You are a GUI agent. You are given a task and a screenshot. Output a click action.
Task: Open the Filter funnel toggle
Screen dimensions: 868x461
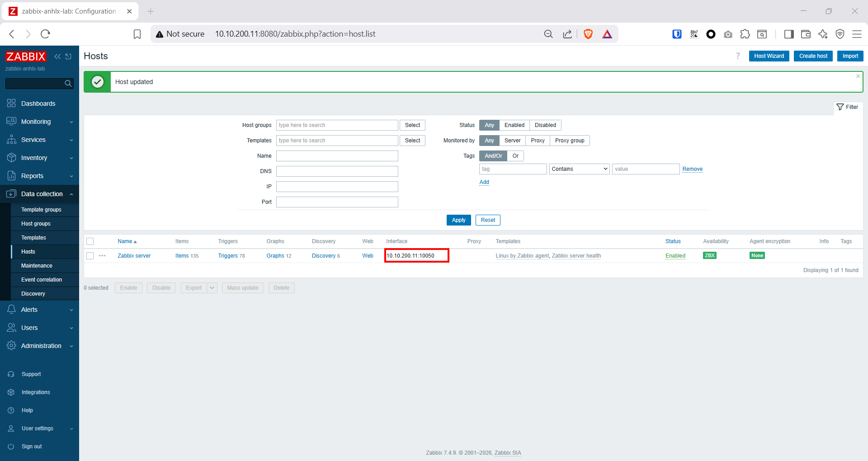point(847,107)
